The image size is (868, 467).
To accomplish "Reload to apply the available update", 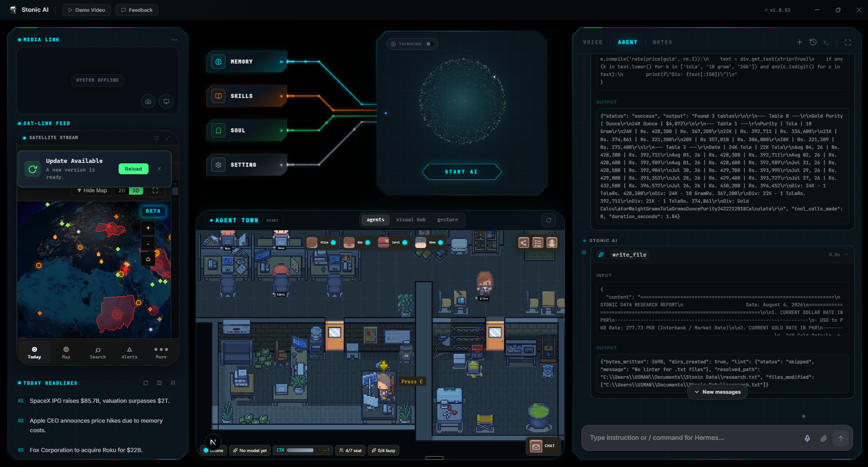I will click(133, 169).
